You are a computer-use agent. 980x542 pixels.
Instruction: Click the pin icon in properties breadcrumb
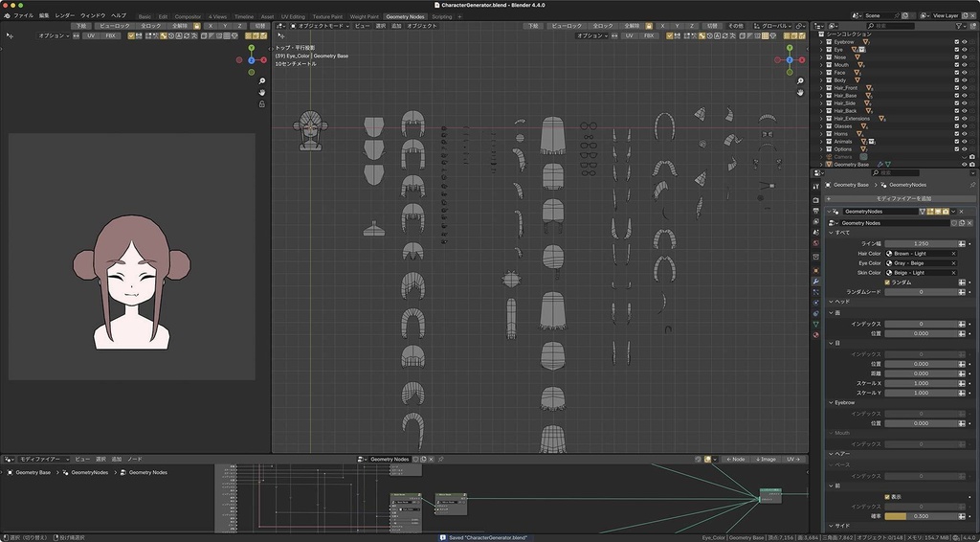972,185
